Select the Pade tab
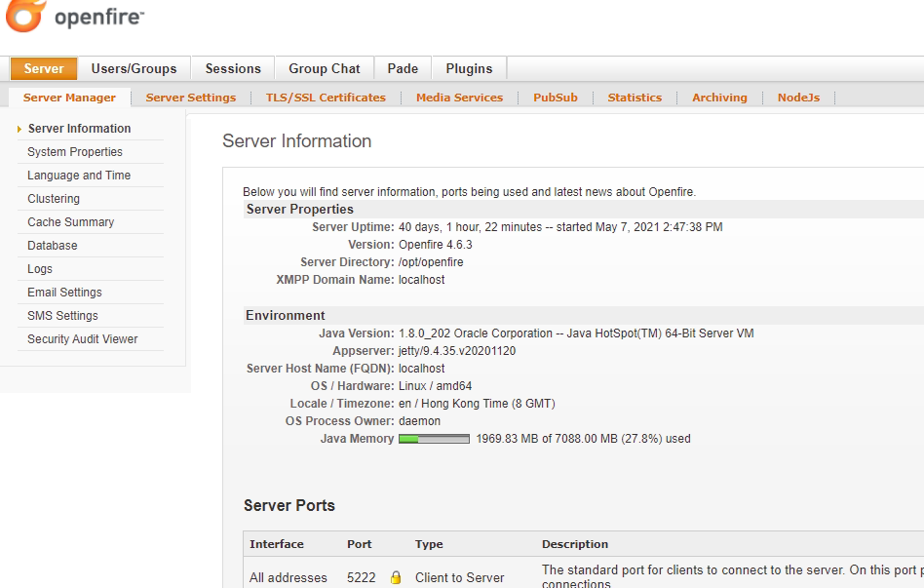Image resolution: width=924 pixels, height=588 pixels. click(403, 68)
